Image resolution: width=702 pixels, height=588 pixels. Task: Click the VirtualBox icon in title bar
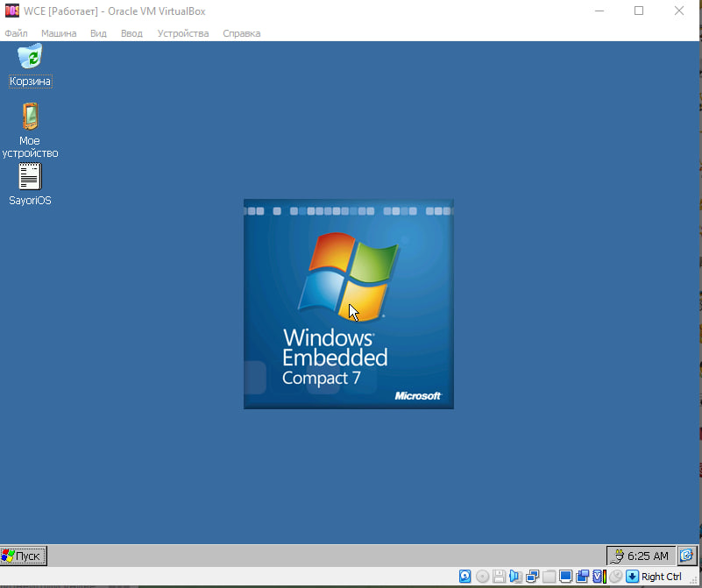coord(12,11)
